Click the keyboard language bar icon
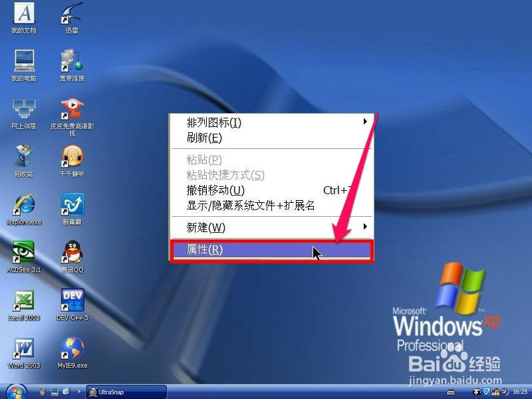This screenshot has height=399, width=532. [x=451, y=392]
